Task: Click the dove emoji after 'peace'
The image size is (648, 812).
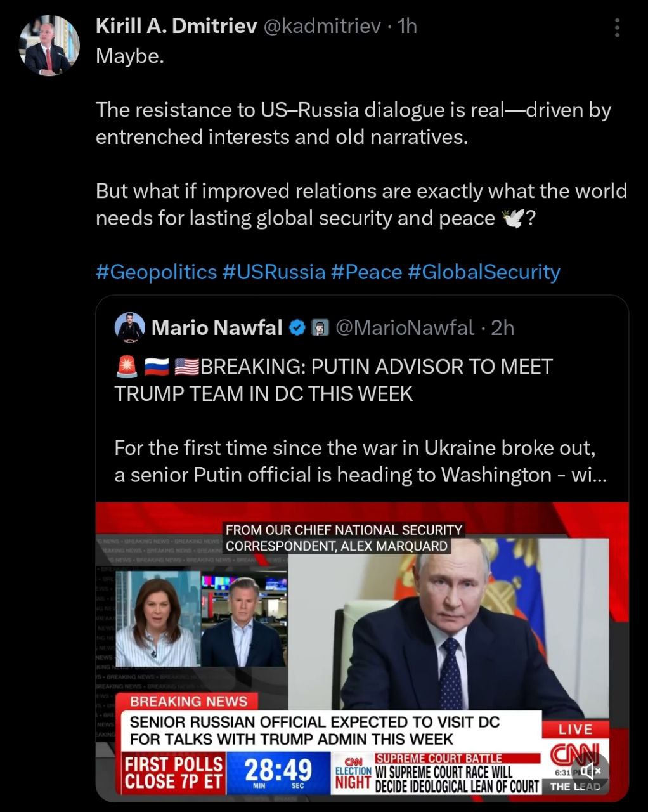Action: click(x=513, y=219)
